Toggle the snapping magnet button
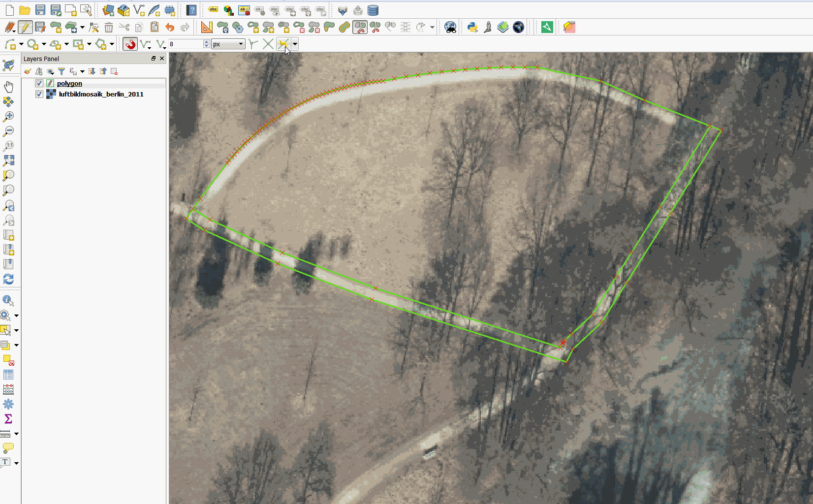 pos(130,44)
